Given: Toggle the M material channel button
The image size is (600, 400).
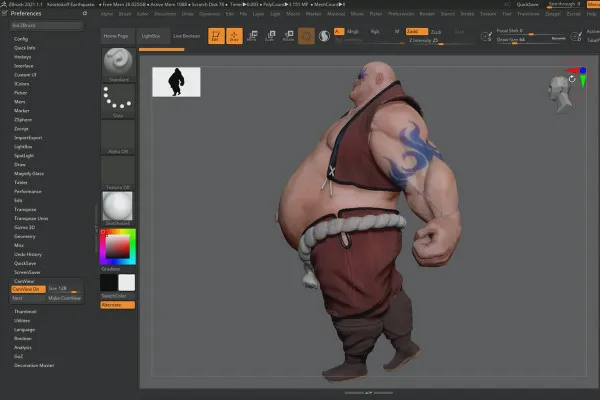Looking at the screenshot, I should coord(397,31).
